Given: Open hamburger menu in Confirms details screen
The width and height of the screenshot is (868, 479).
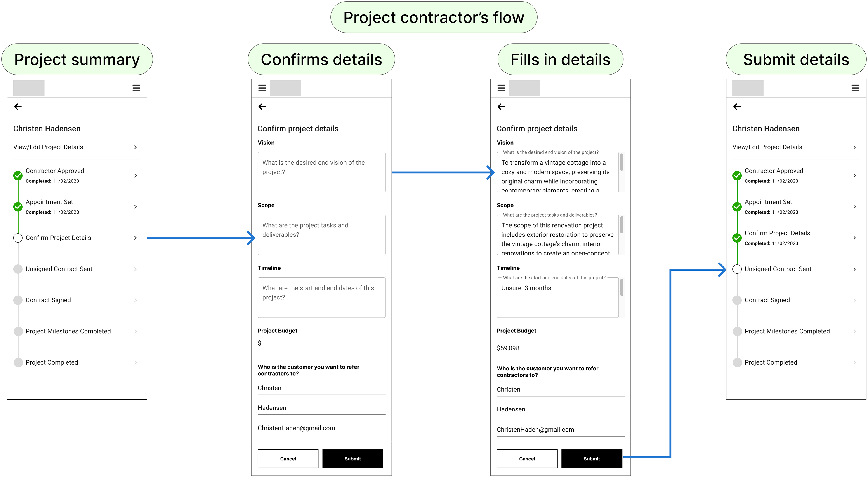Looking at the screenshot, I should click(262, 88).
